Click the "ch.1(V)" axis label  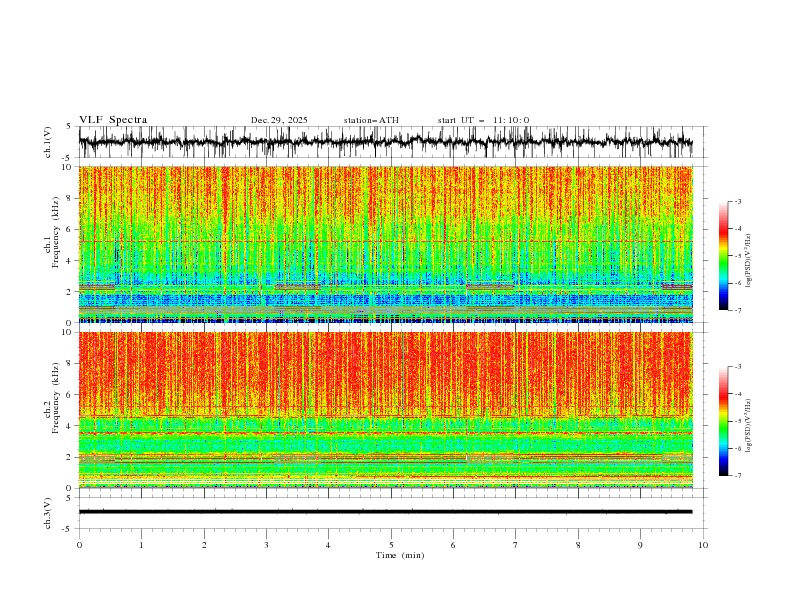48,142
